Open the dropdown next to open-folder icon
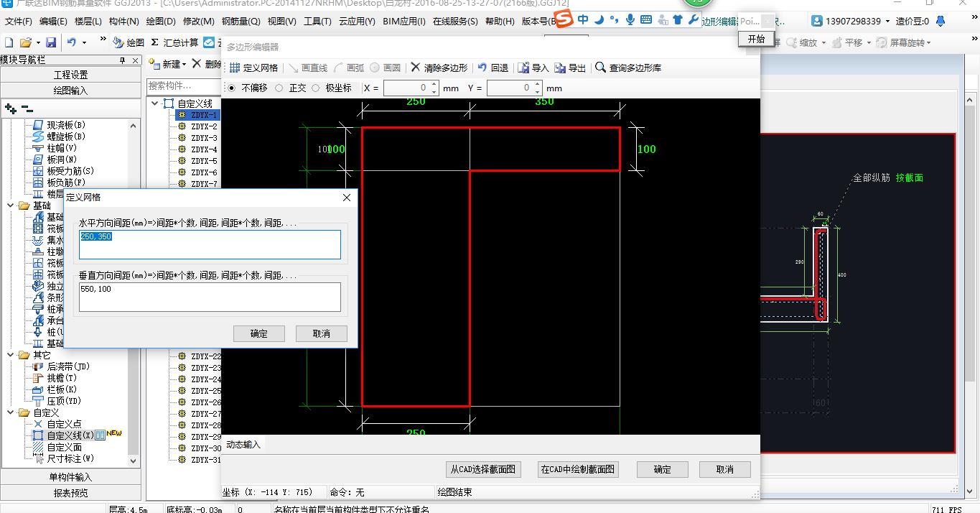 pyautogui.click(x=37, y=43)
